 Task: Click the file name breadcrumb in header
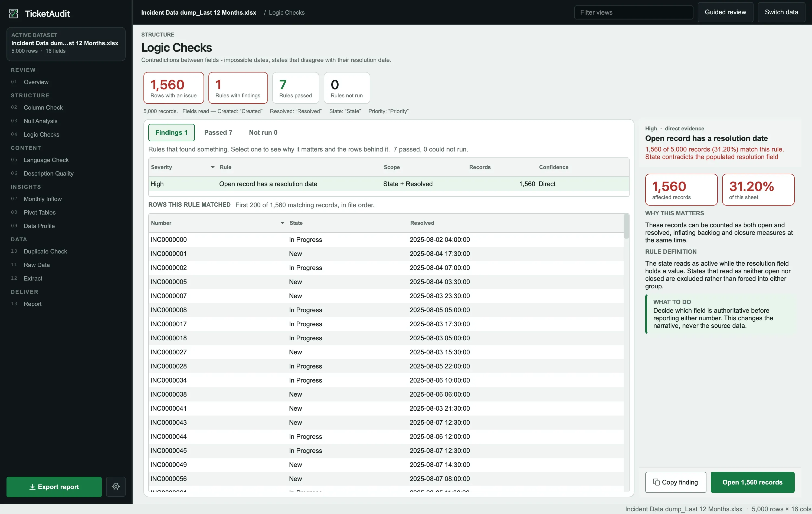coord(199,12)
